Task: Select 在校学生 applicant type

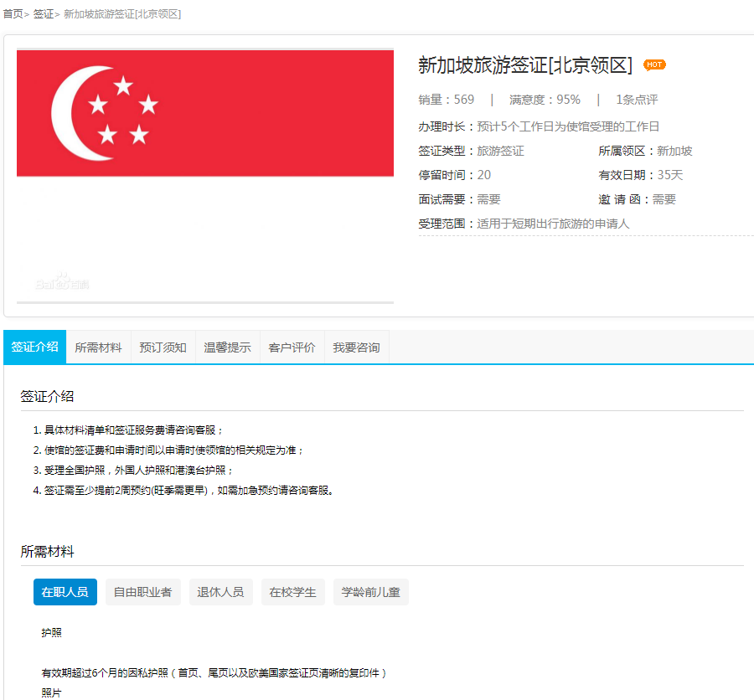Action: [292, 592]
